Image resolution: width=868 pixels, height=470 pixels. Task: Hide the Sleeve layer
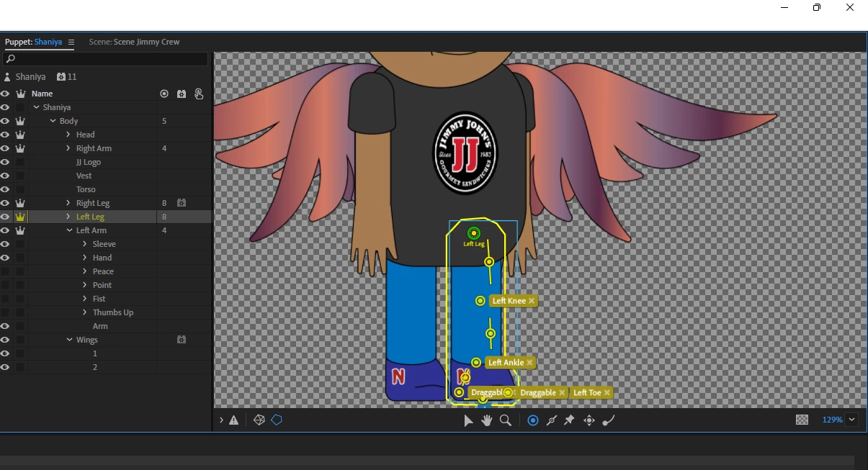tap(5, 244)
